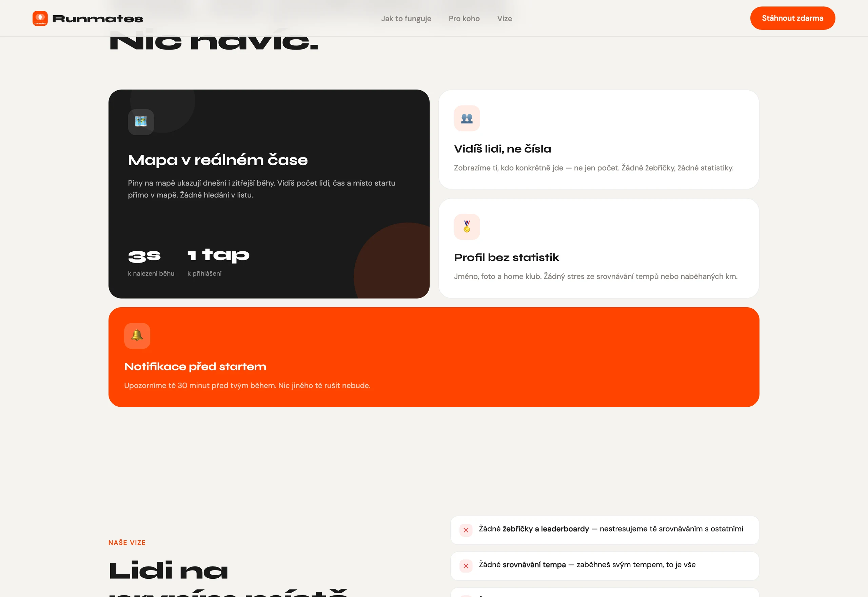Click the 1 tap statistic on dark card

[x=218, y=255]
